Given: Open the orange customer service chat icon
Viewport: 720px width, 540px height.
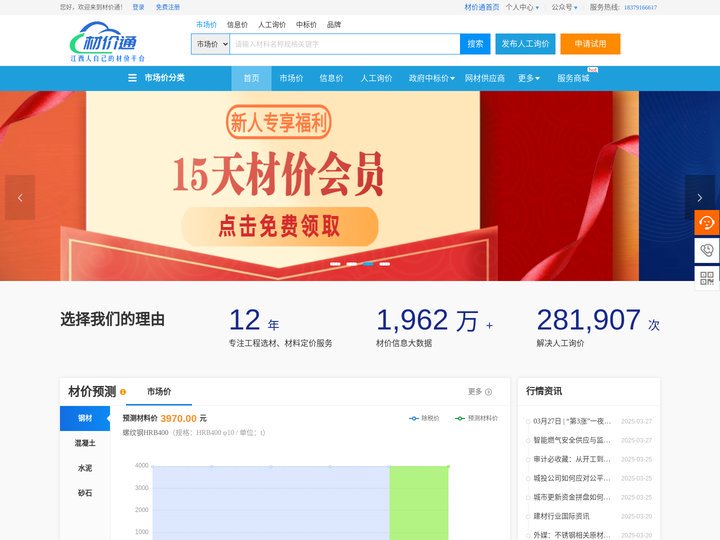Looking at the screenshot, I should pyautogui.click(x=707, y=223).
